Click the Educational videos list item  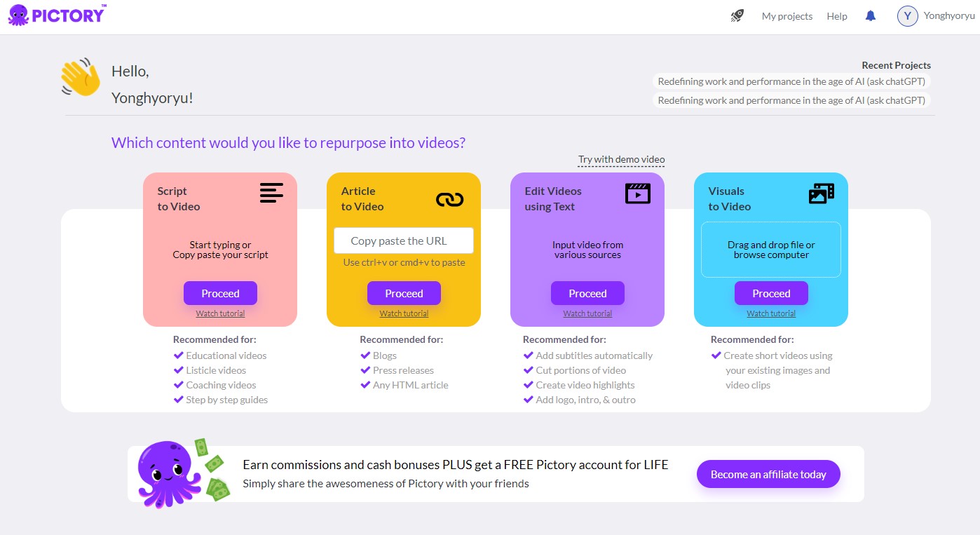(x=220, y=355)
